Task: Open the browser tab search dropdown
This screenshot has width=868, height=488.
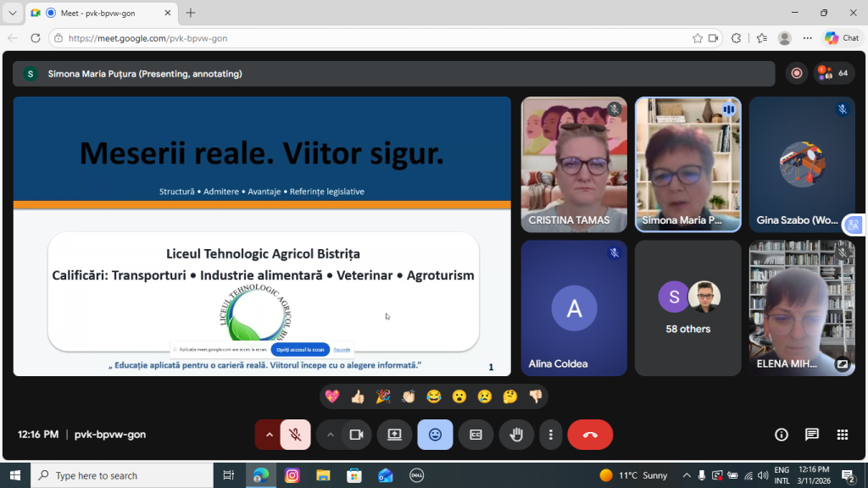Action: click(12, 13)
